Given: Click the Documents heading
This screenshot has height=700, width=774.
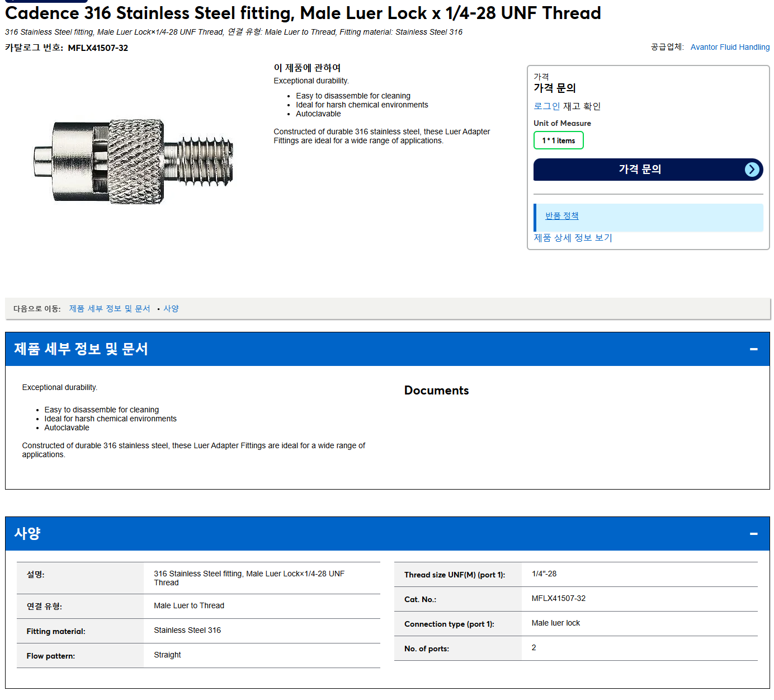Looking at the screenshot, I should [x=436, y=391].
